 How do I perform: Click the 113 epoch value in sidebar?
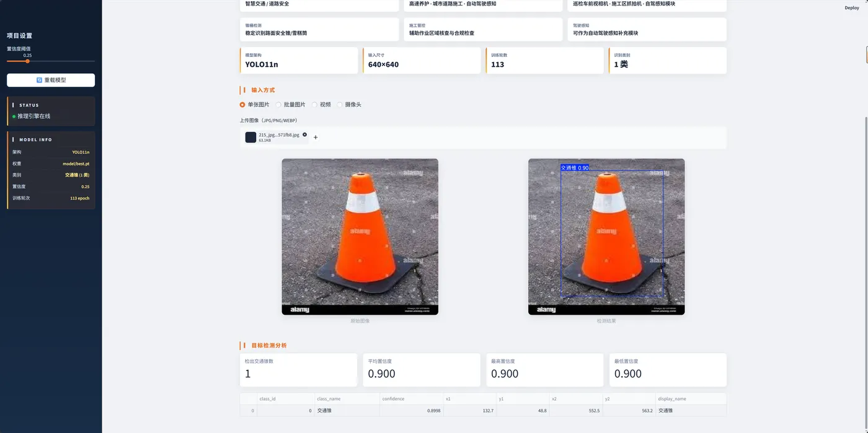[x=80, y=198]
